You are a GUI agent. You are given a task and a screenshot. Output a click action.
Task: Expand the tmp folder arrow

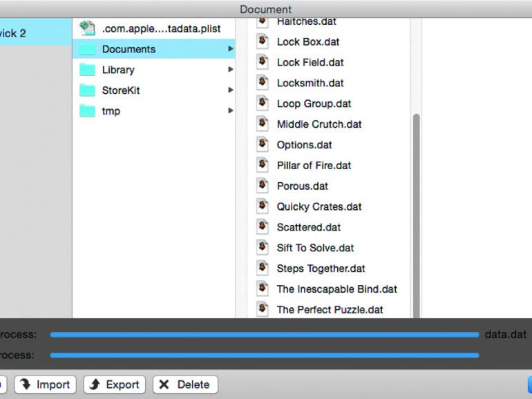pyautogui.click(x=231, y=110)
